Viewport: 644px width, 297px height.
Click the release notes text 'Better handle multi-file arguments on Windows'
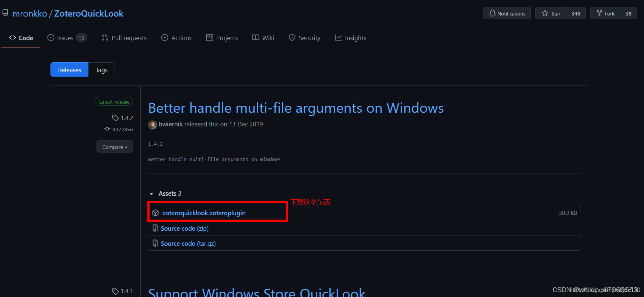[x=214, y=159]
